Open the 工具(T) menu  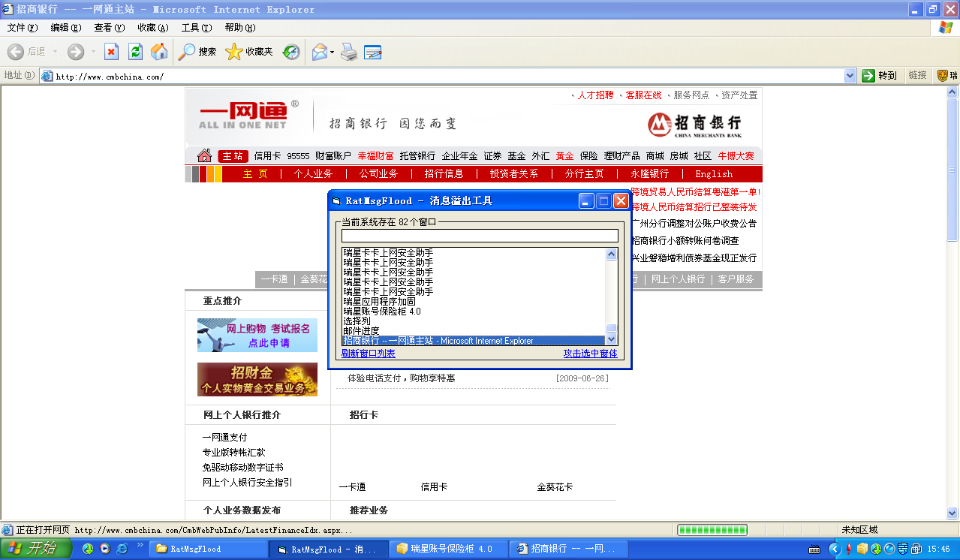tap(197, 28)
